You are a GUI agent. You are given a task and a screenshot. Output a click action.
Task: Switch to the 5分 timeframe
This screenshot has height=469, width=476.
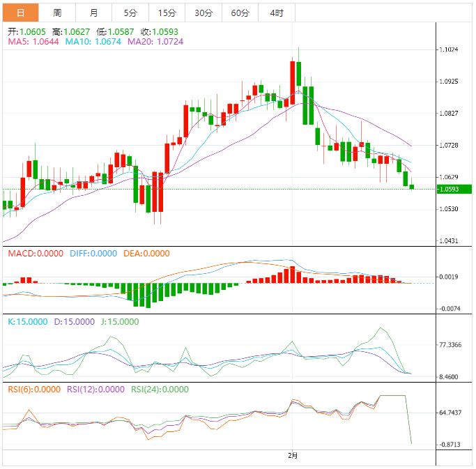(130, 13)
